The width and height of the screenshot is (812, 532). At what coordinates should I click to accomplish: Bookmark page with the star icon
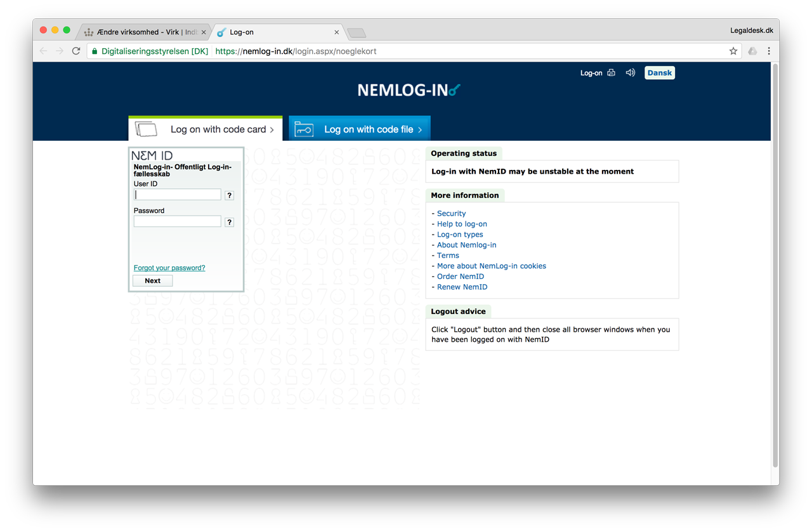[733, 51]
